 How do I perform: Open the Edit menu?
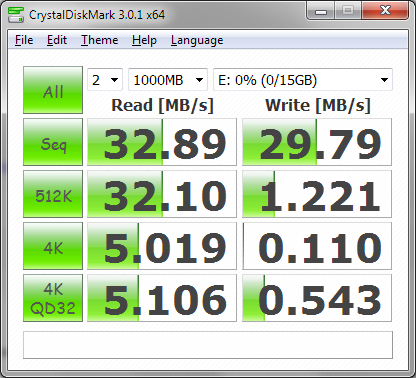coord(57,40)
